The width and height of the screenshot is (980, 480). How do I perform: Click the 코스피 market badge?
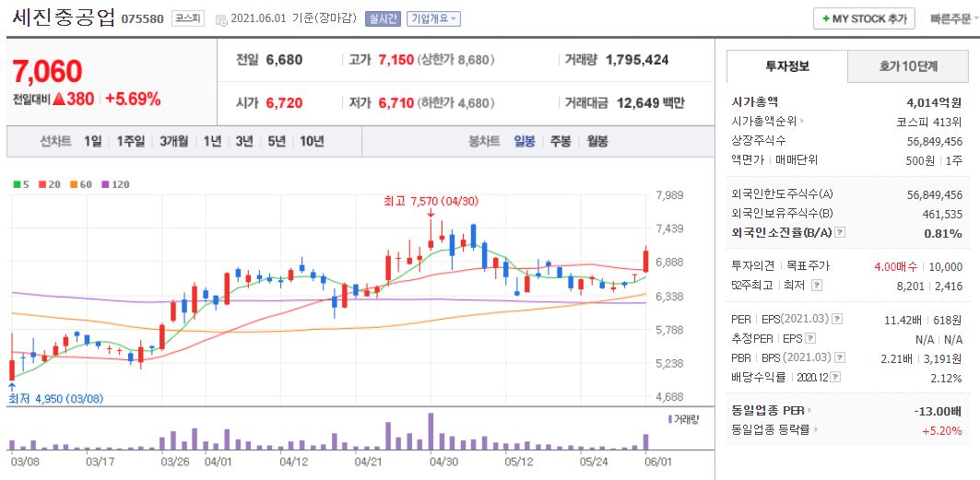pyautogui.click(x=188, y=18)
